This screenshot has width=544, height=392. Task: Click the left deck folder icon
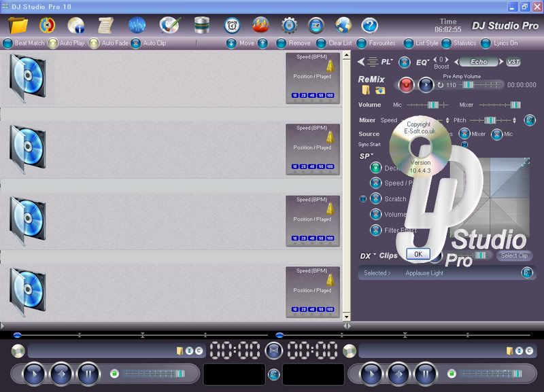(x=180, y=351)
